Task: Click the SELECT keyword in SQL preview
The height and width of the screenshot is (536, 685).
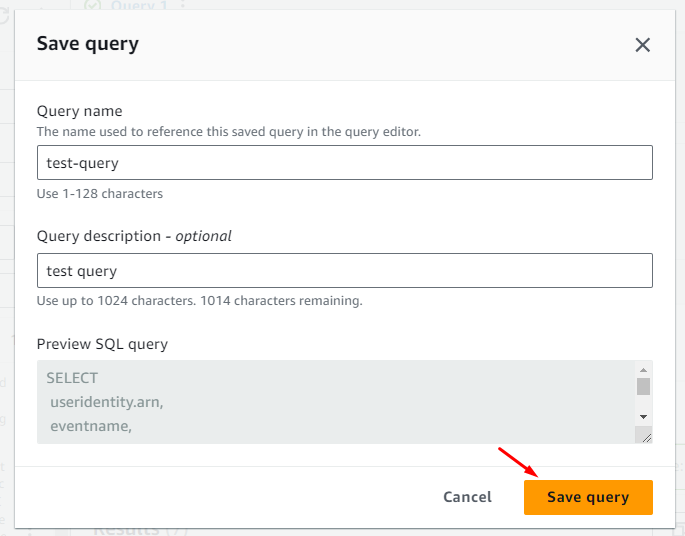Action: pyautogui.click(x=72, y=378)
